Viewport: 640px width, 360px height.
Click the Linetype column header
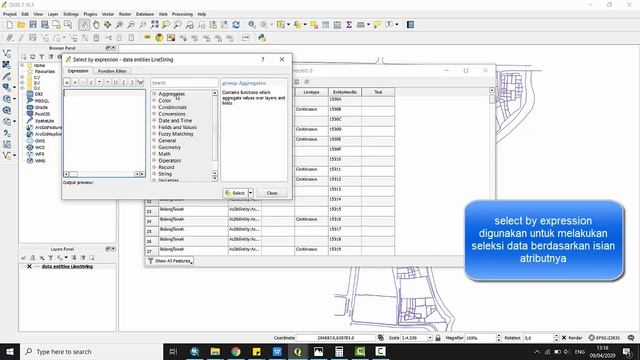coord(311,92)
